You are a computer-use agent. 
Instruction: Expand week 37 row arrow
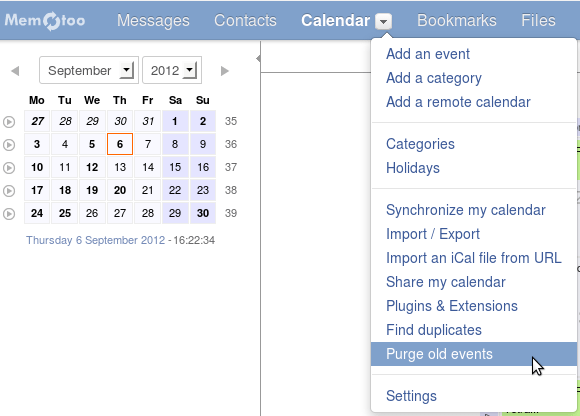pos(9,168)
